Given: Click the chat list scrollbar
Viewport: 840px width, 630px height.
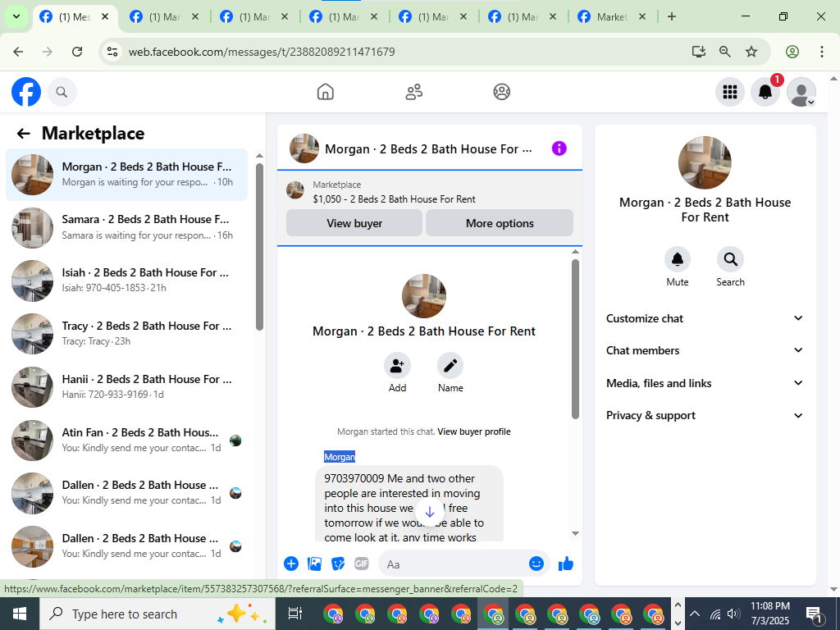Looking at the screenshot, I should tap(259, 246).
